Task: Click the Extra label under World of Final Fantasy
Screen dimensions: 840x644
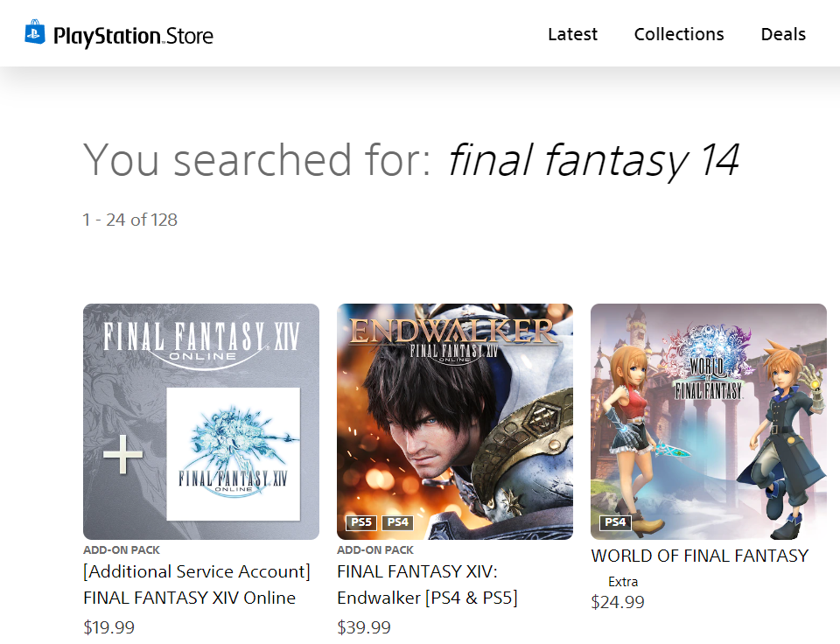Action: tap(622, 582)
